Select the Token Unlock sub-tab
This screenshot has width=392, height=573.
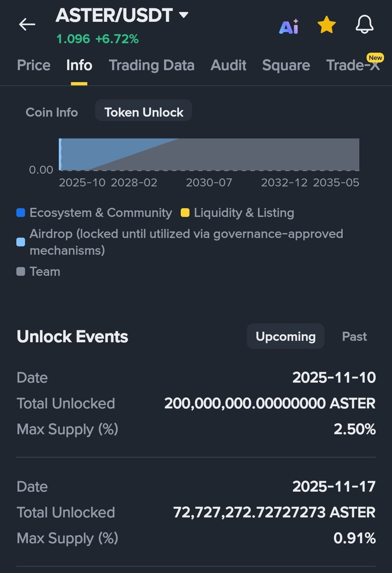(144, 112)
